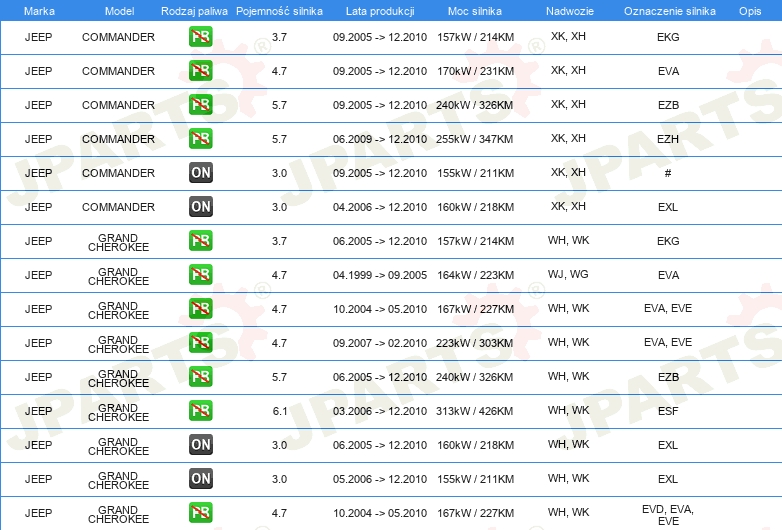The height and width of the screenshot is (530, 782).
Task: Click the Moc silnika column header
Action: (x=475, y=11)
